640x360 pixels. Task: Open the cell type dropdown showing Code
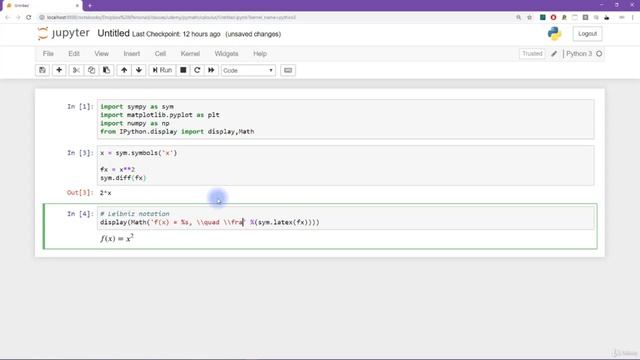click(x=248, y=71)
